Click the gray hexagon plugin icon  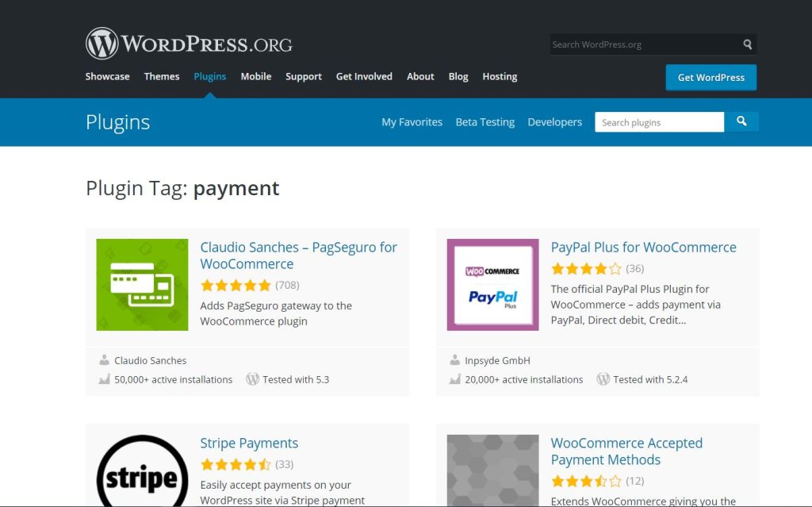tap(492, 472)
